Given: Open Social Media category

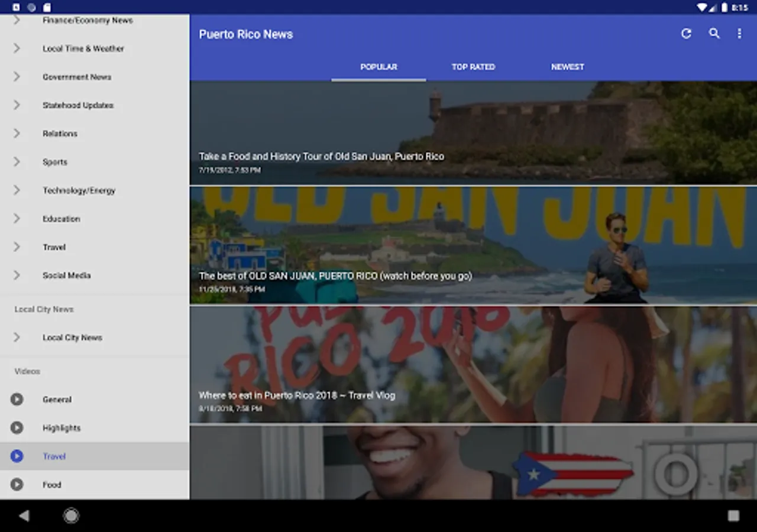Looking at the screenshot, I should [95, 275].
